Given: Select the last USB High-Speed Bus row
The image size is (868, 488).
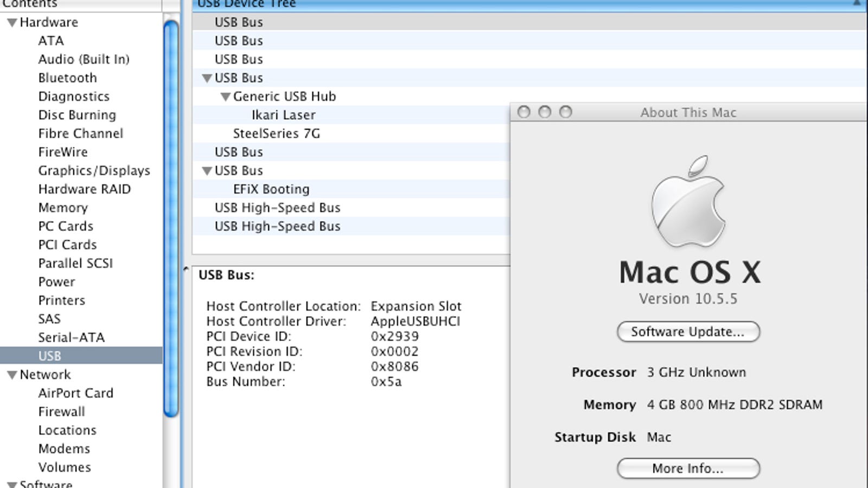Looking at the screenshot, I should click(350, 226).
